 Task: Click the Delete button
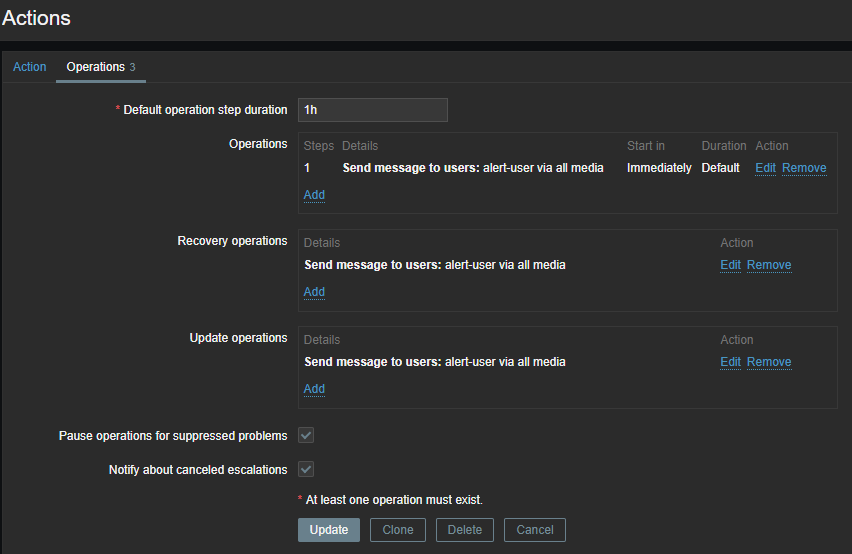coord(464,530)
